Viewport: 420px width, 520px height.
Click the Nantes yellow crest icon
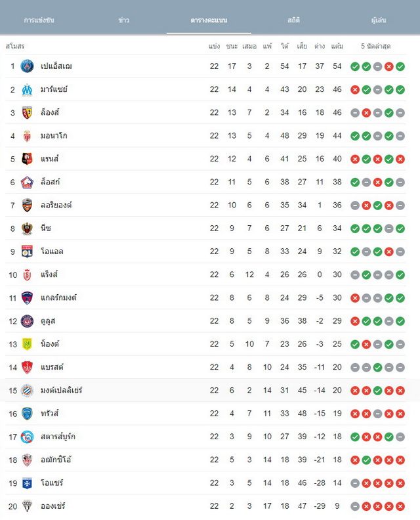pos(27,344)
